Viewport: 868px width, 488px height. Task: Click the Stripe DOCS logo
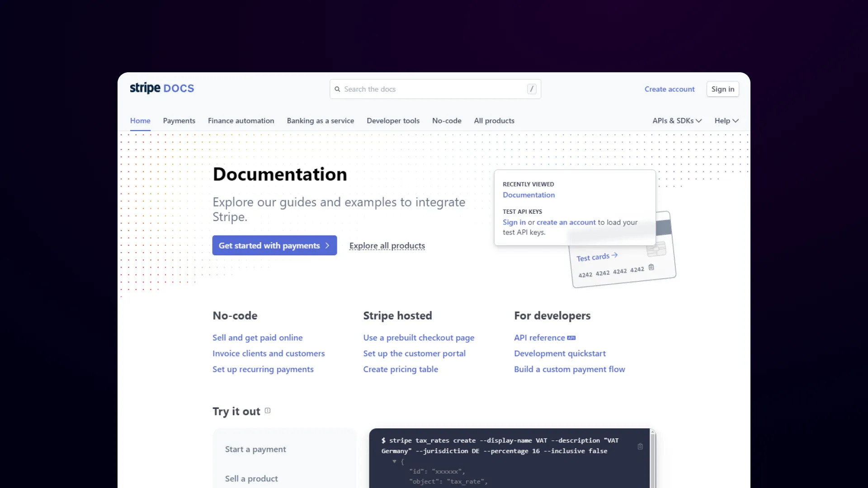(161, 88)
